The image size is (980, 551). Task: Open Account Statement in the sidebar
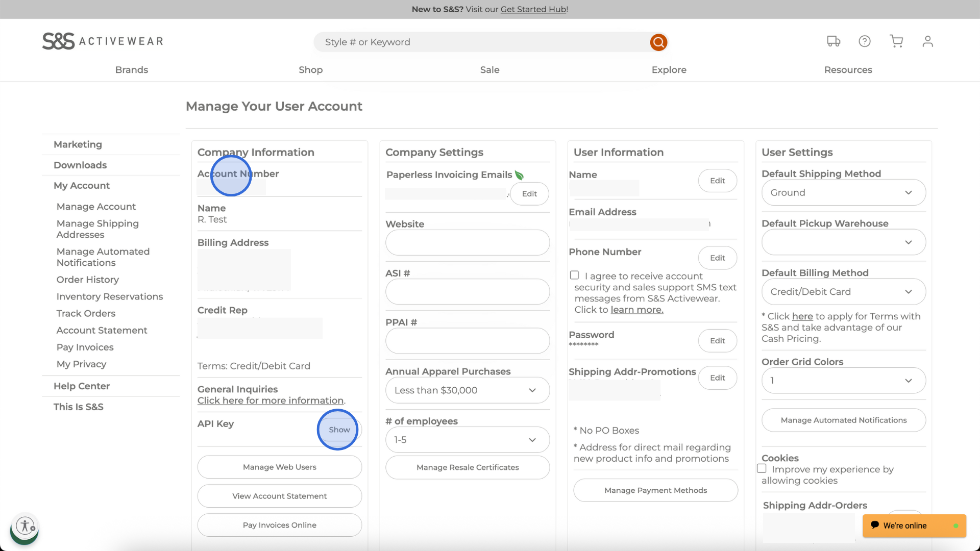tap(102, 330)
